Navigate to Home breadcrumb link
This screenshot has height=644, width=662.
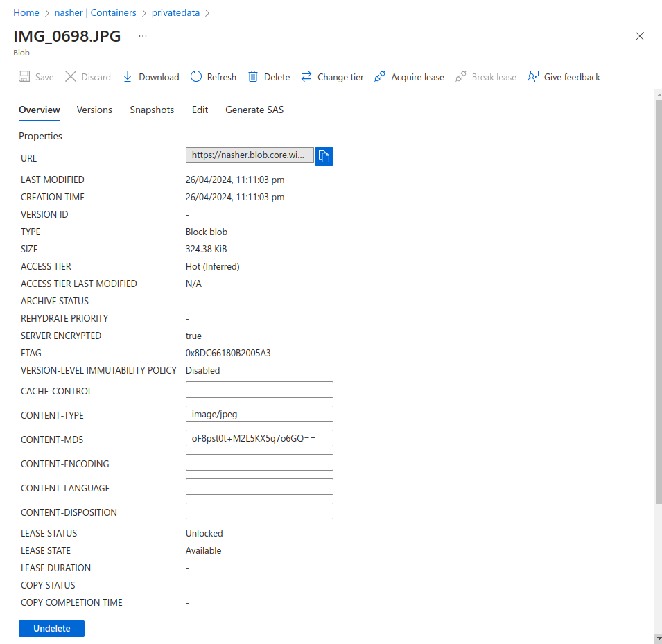pyautogui.click(x=26, y=12)
